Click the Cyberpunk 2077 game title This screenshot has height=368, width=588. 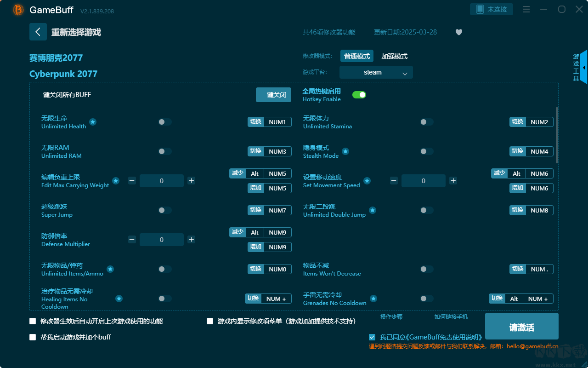(63, 74)
